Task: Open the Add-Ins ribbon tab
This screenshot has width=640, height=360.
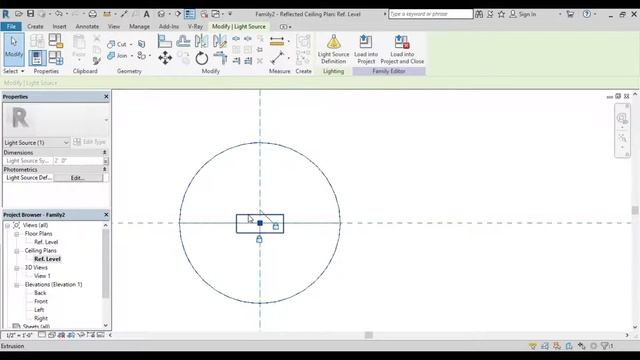Action: coord(169,27)
